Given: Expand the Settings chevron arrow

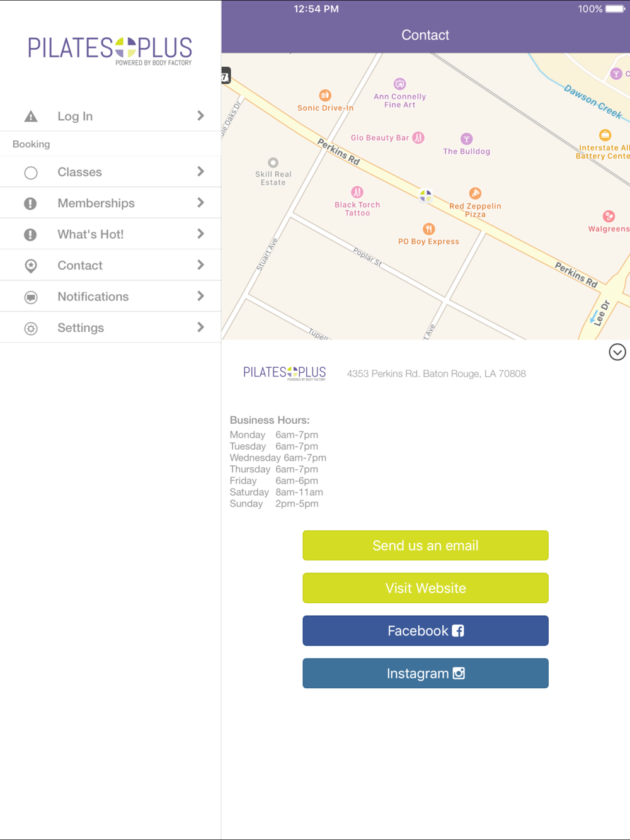Looking at the screenshot, I should [200, 327].
